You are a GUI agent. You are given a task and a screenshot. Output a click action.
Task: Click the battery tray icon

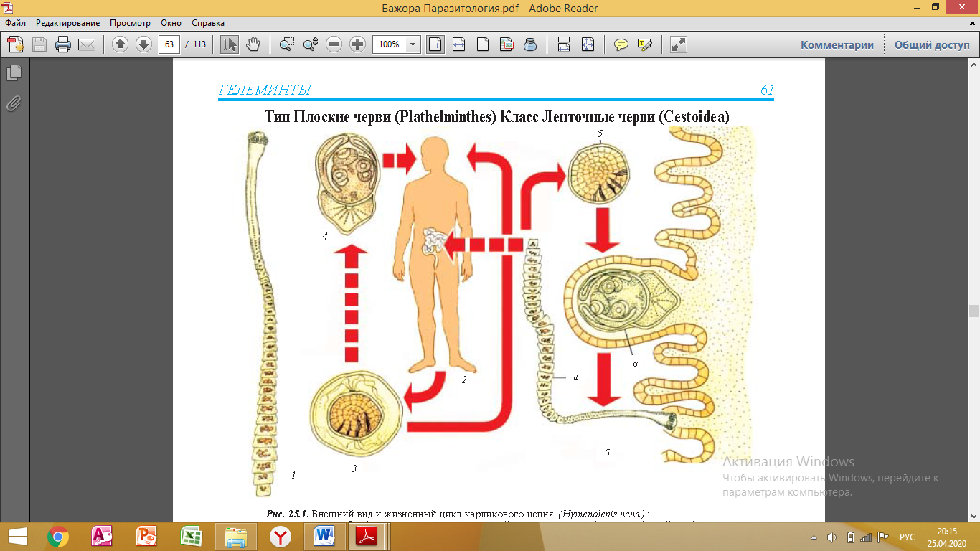tap(850, 537)
